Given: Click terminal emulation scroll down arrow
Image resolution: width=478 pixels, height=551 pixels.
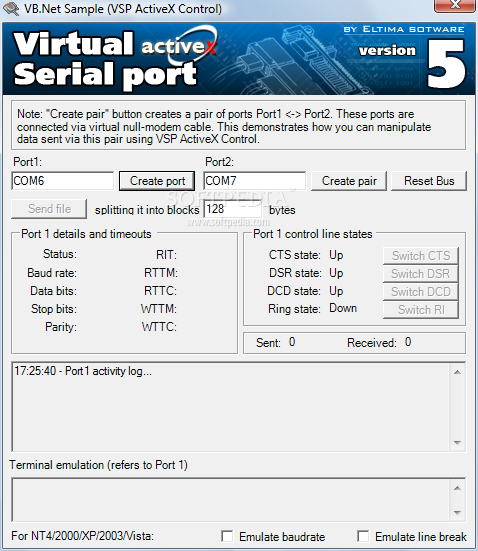Looking at the screenshot, I should (457, 513).
